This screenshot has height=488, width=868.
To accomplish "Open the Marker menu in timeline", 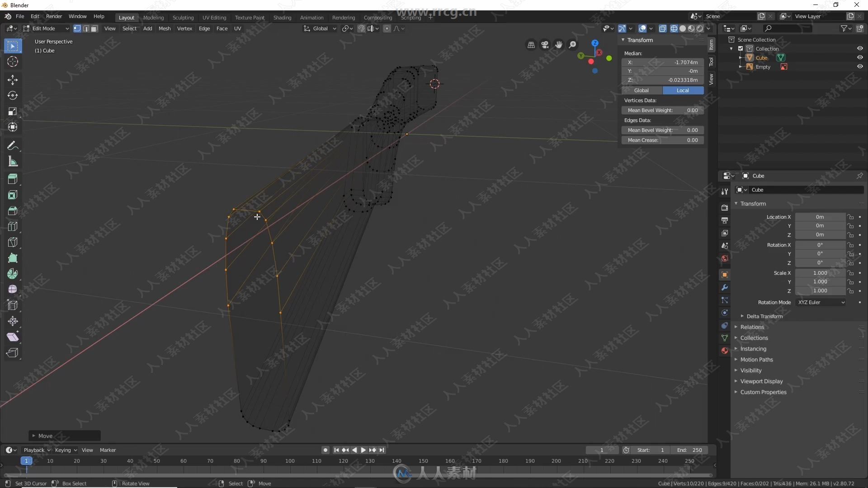I will click(x=108, y=450).
